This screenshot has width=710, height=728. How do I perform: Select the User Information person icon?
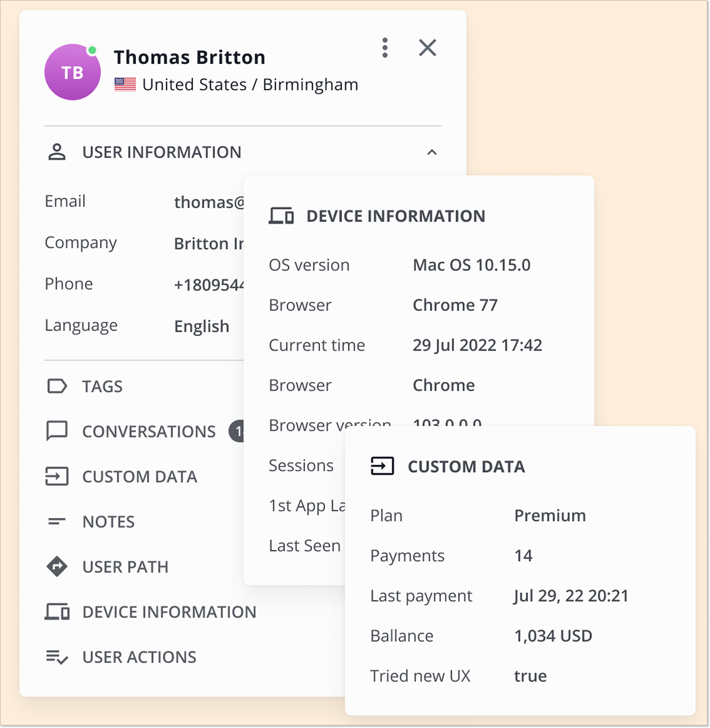tap(56, 152)
